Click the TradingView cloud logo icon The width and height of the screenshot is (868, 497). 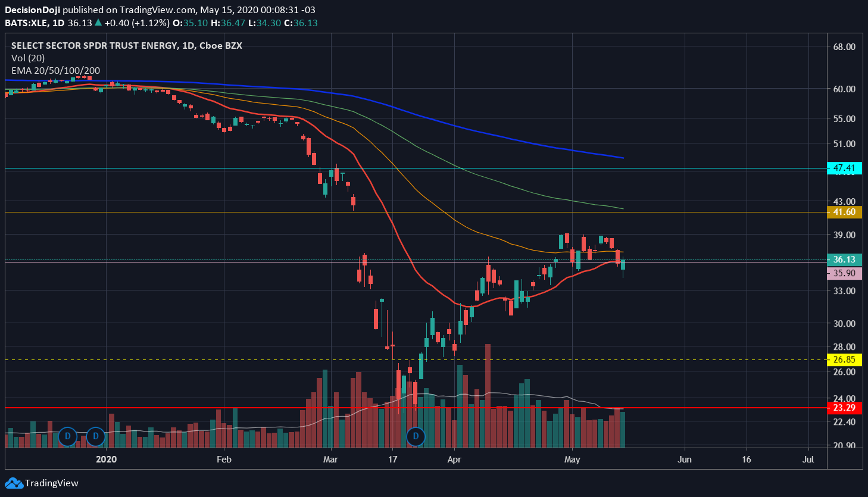(x=14, y=483)
